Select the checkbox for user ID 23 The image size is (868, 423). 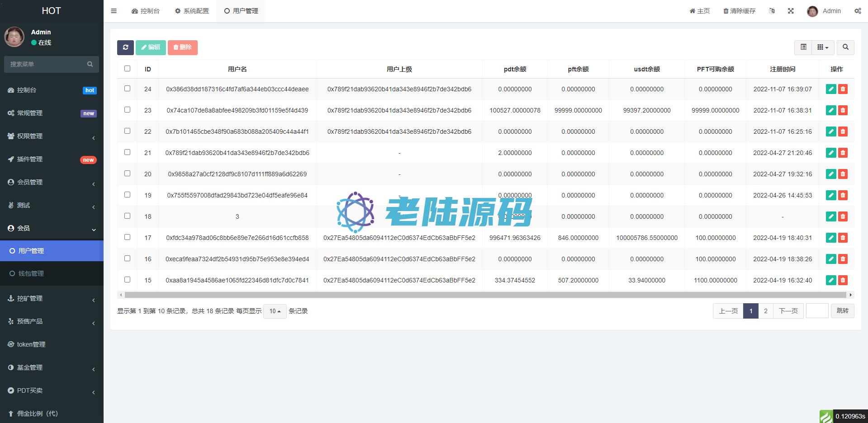pos(127,110)
